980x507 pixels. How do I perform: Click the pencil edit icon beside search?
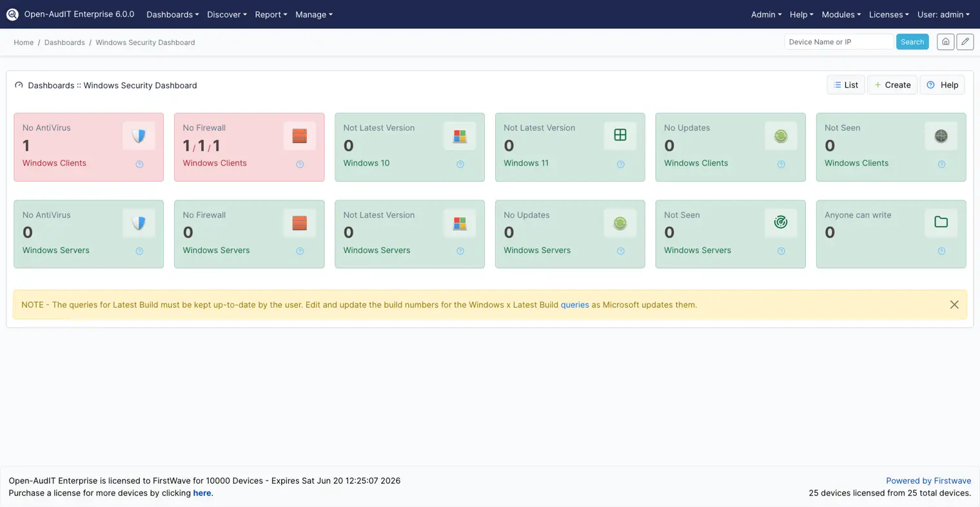pos(965,42)
